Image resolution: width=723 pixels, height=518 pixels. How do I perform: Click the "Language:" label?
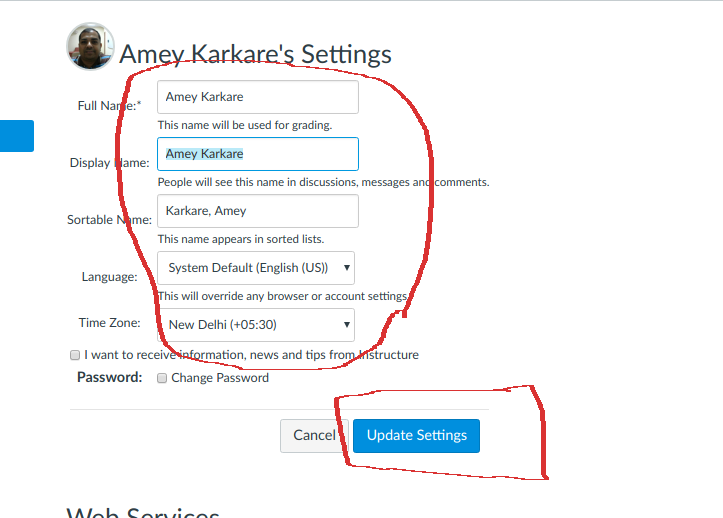click(109, 277)
